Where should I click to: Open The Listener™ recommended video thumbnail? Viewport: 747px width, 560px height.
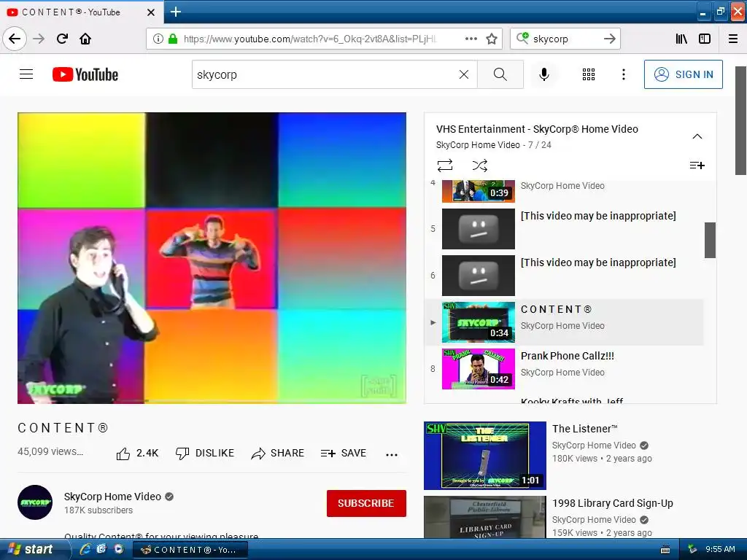click(x=485, y=456)
